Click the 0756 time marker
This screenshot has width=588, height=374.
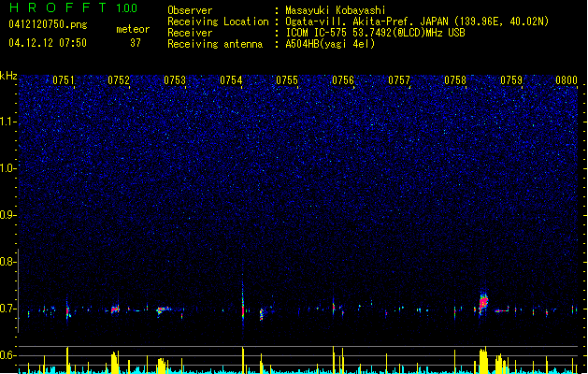[343, 80]
